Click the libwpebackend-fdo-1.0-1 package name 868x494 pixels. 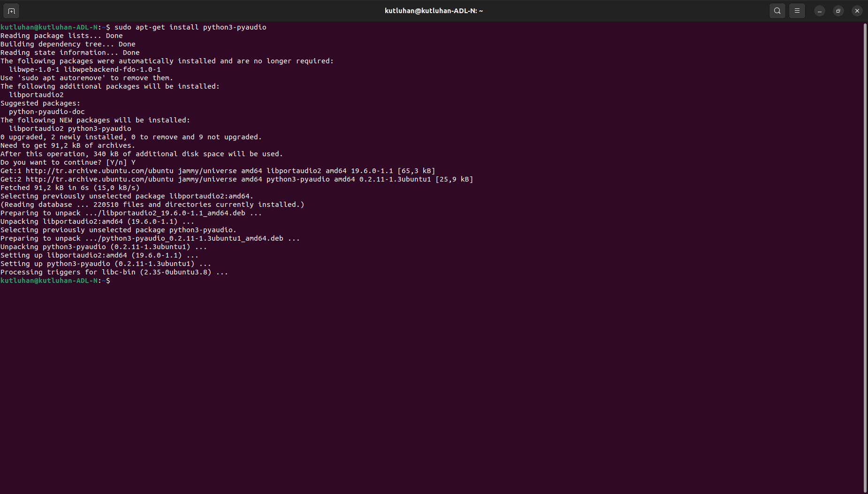pos(112,69)
